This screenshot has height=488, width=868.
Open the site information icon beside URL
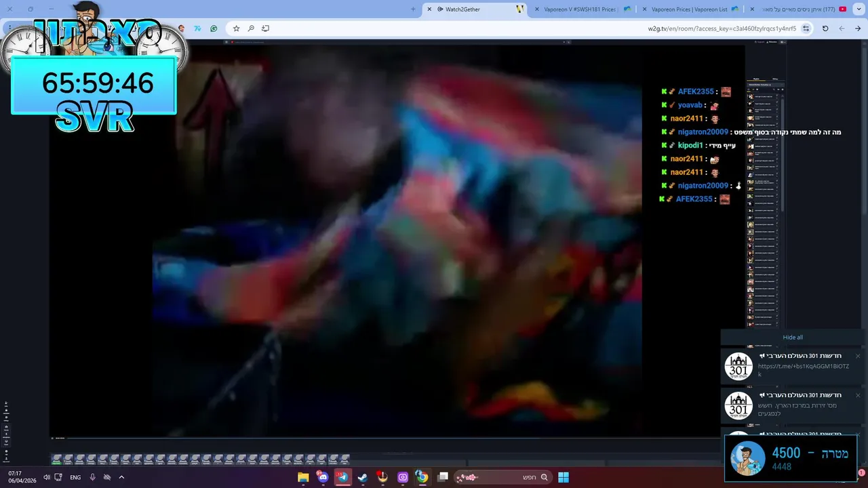806,28
